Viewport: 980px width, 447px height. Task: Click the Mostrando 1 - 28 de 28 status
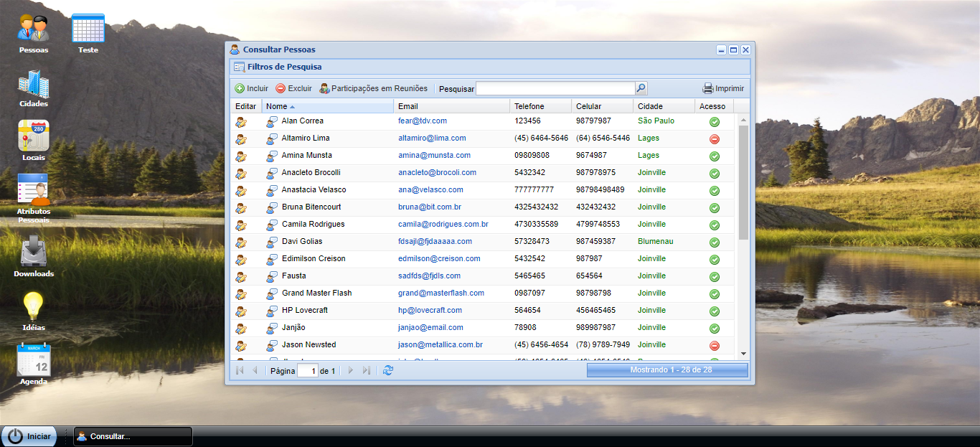(667, 370)
